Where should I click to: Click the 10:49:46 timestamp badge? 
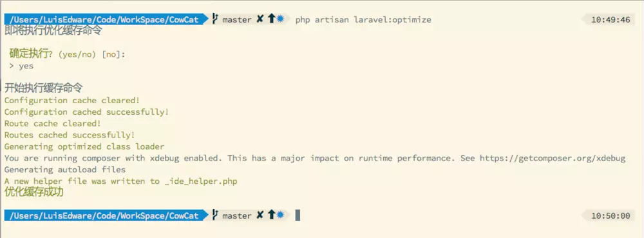611,19
